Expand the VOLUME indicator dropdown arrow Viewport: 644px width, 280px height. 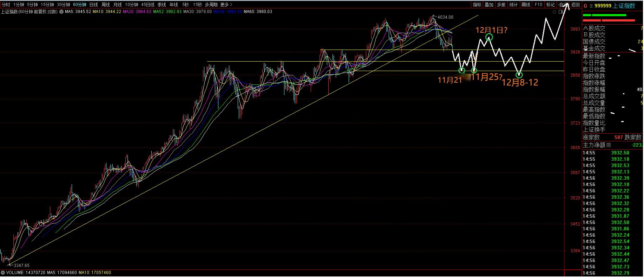pyautogui.click(x=3, y=273)
